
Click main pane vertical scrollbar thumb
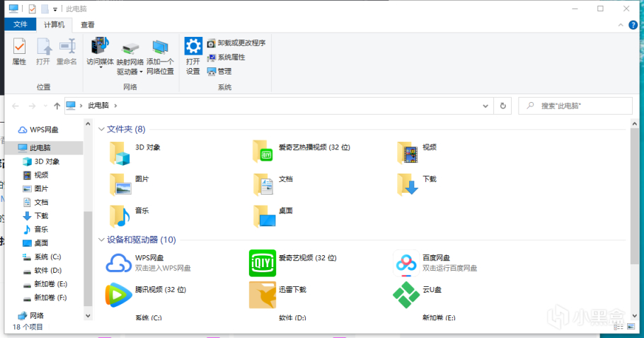(x=635, y=196)
